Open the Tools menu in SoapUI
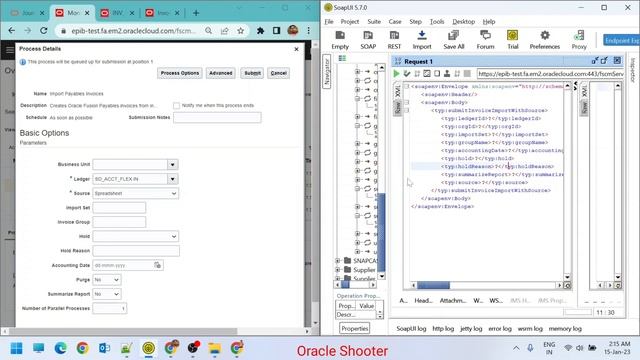This screenshot has width=640, height=360. [x=437, y=22]
